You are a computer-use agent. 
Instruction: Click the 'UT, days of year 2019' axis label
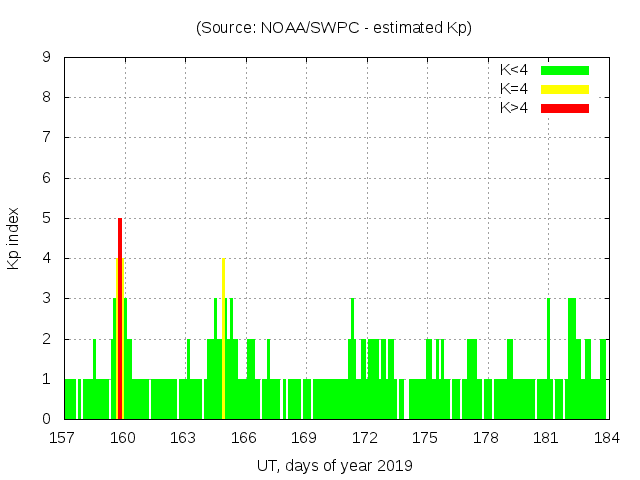coord(334,465)
